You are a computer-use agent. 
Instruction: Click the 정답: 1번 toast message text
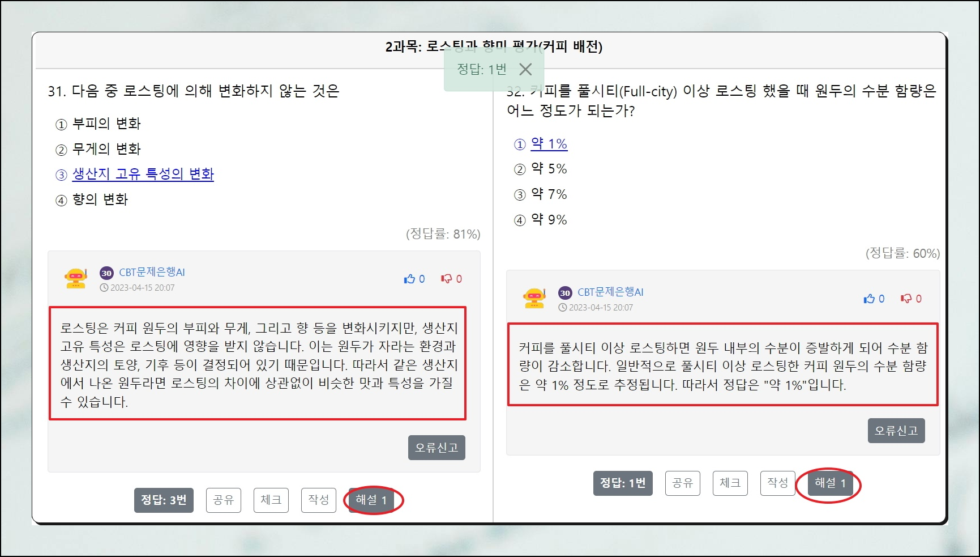[481, 69]
